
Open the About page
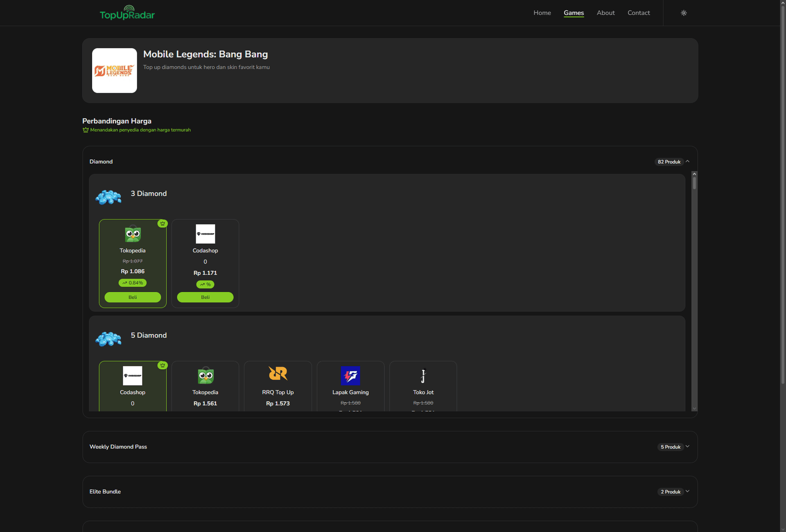pos(605,13)
